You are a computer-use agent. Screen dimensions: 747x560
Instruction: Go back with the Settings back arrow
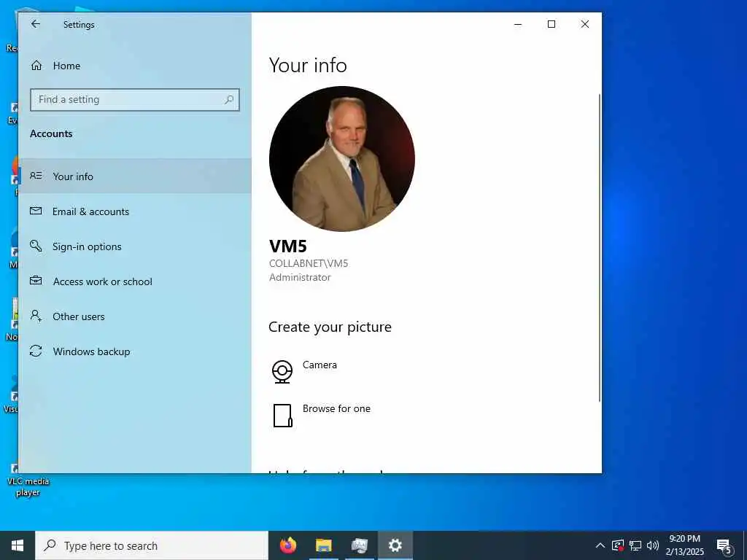(x=36, y=24)
